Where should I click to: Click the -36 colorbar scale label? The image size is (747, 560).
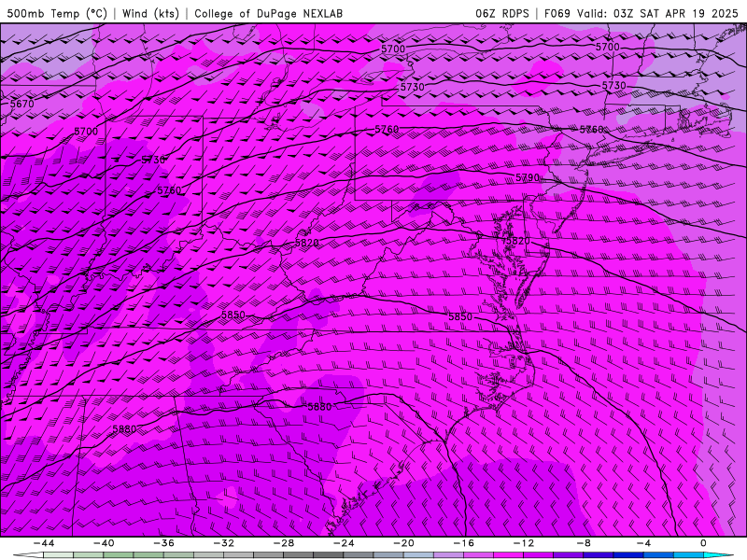pyautogui.click(x=164, y=543)
